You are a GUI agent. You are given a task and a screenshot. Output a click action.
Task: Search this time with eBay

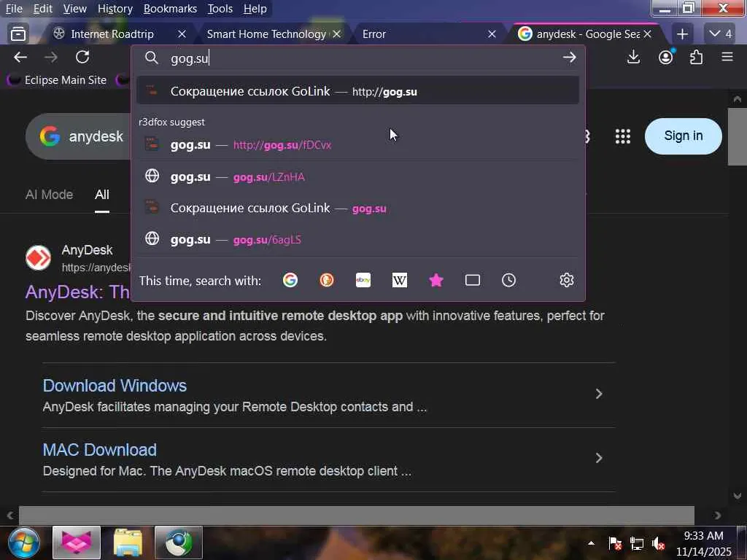pyautogui.click(x=363, y=280)
